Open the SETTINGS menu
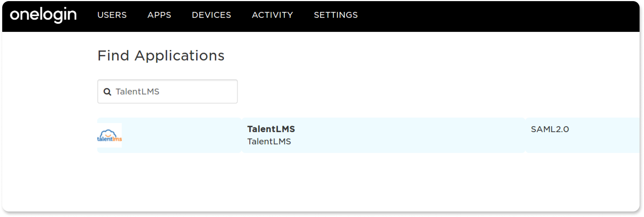644x217 pixels. (336, 15)
